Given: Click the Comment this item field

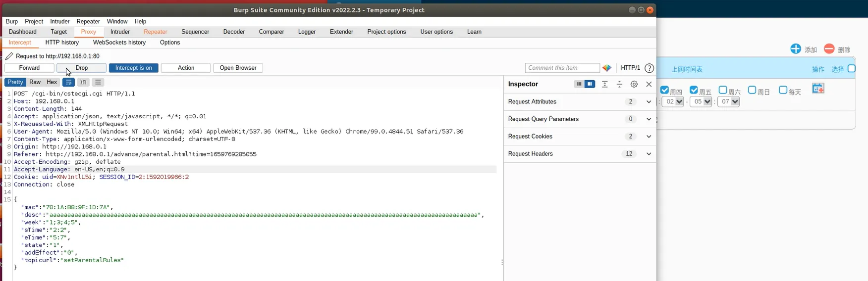Looking at the screenshot, I should click(x=562, y=68).
